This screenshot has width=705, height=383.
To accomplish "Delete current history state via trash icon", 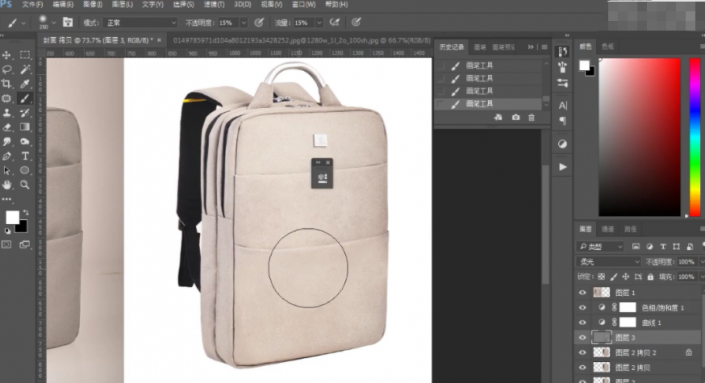I will tap(531, 117).
